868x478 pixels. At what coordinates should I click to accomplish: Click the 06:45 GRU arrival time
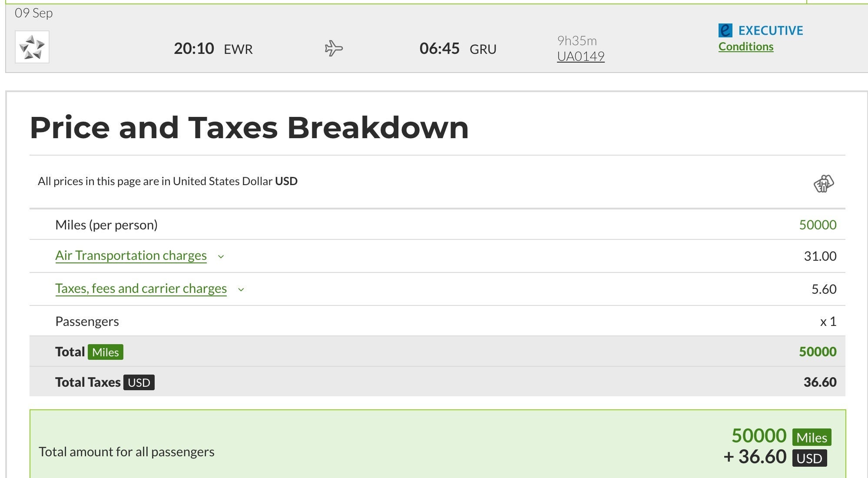(457, 49)
